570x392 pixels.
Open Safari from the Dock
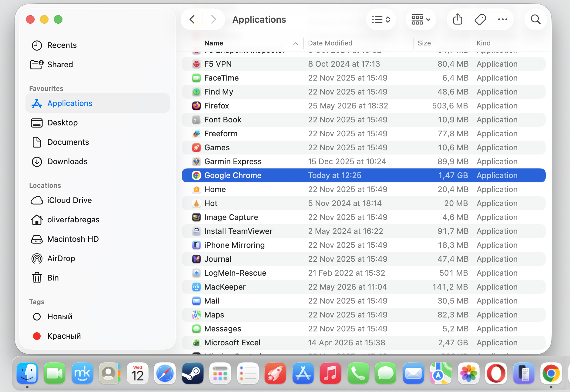165,373
